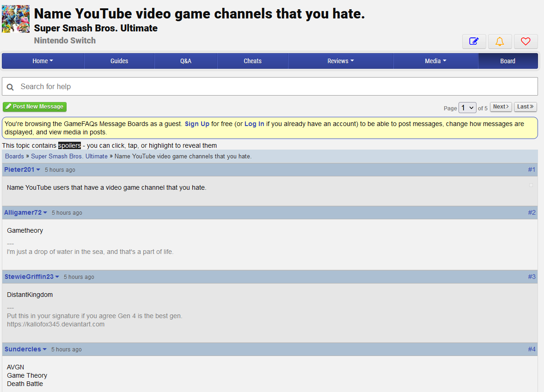Click the bell notification icon button

(x=500, y=42)
